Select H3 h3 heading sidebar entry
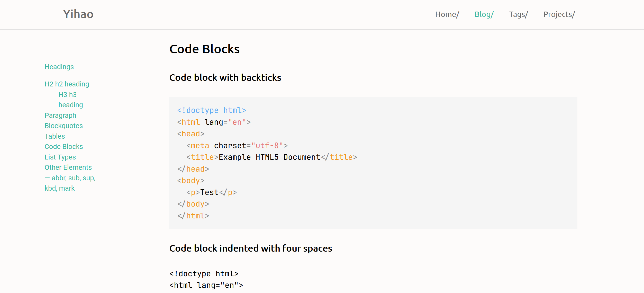The image size is (644, 293). (x=68, y=95)
